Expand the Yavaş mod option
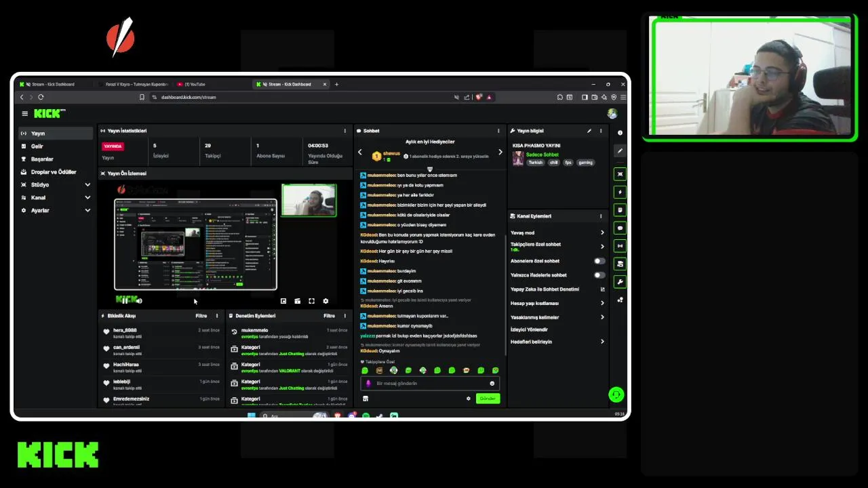Image resolution: width=868 pixels, height=488 pixels. tap(557, 232)
